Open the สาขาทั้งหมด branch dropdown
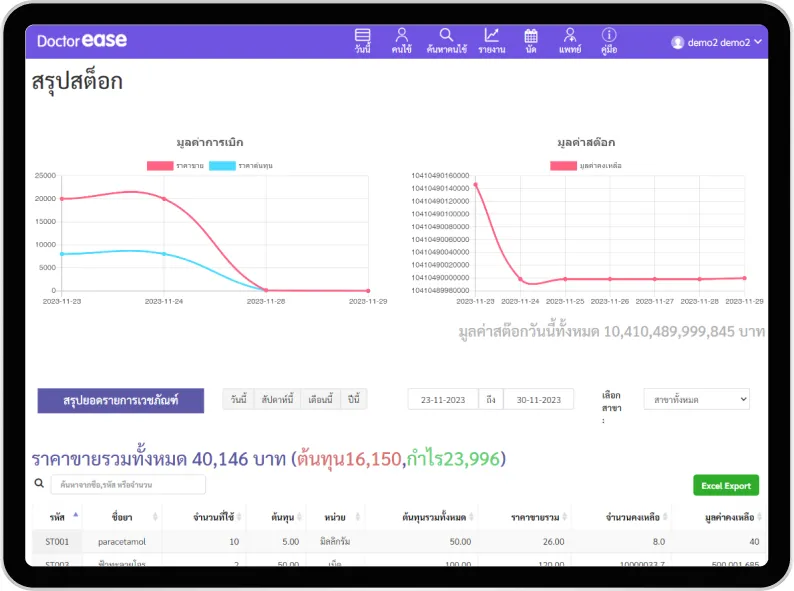Screen dimensions: 794x591 696,399
